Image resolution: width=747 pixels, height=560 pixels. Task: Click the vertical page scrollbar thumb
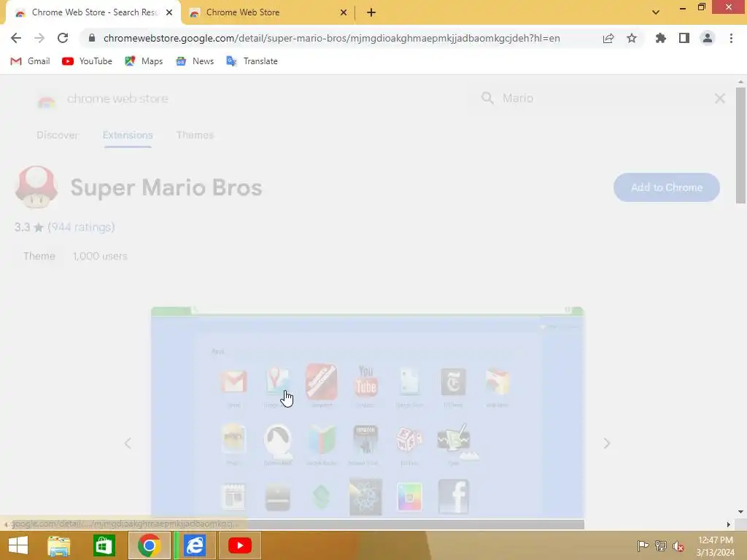[x=740, y=145]
